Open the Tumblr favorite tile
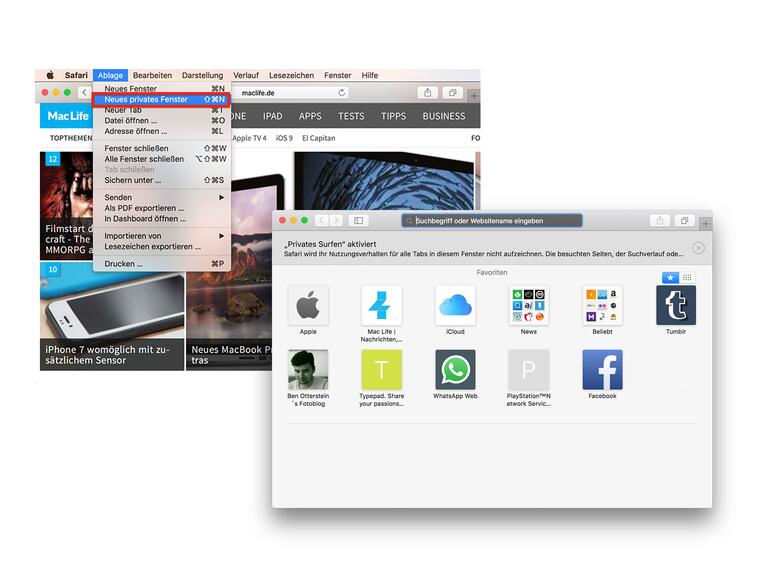This screenshot has height=578, width=770. click(x=676, y=305)
